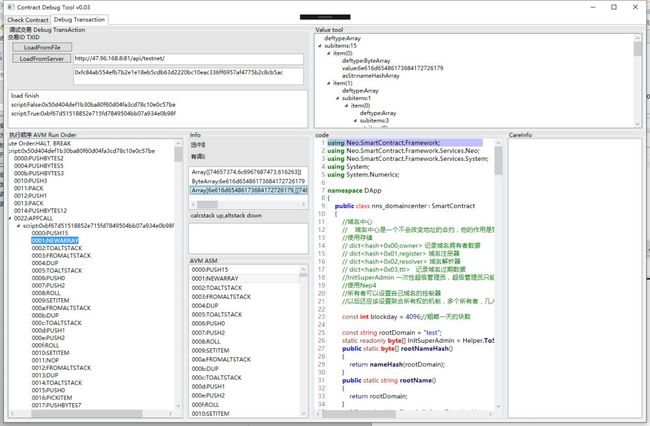Collapse the 0022:APPCALL tree node
This screenshot has width=650, height=426.
10,218
